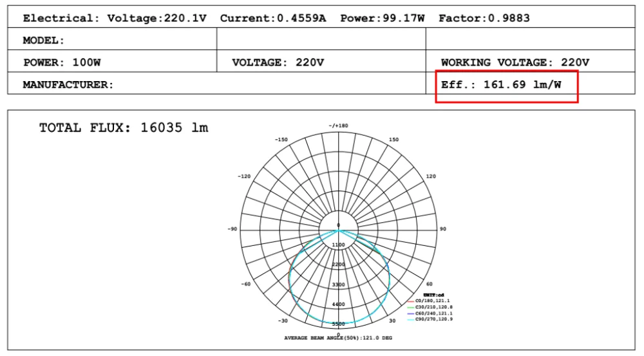The height and width of the screenshot is (356, 644).
Task: Select the WORKING VOLTAGE: 220V cell
Action: (x=515, y=62)
